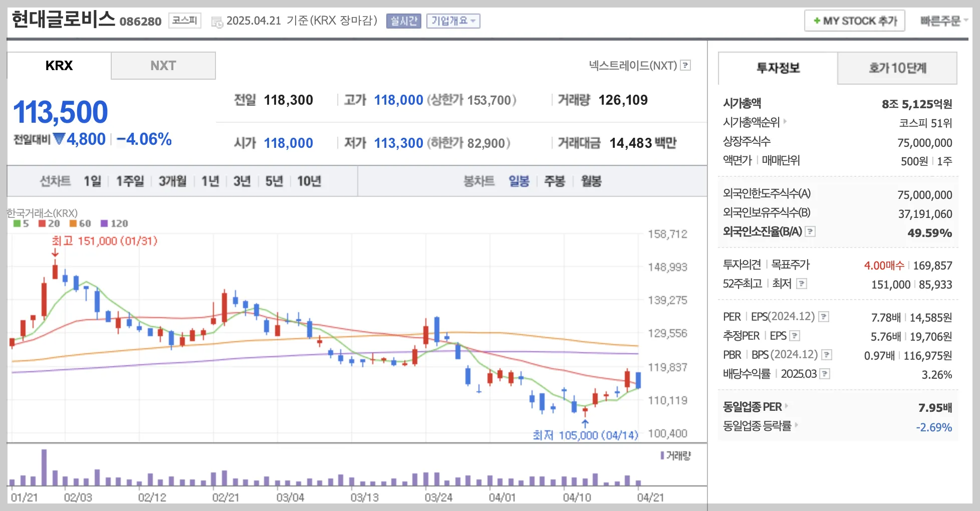The image size is (980, 511).
Task: Click the 거래량 volume chart legend
Action: click(676, 455)
